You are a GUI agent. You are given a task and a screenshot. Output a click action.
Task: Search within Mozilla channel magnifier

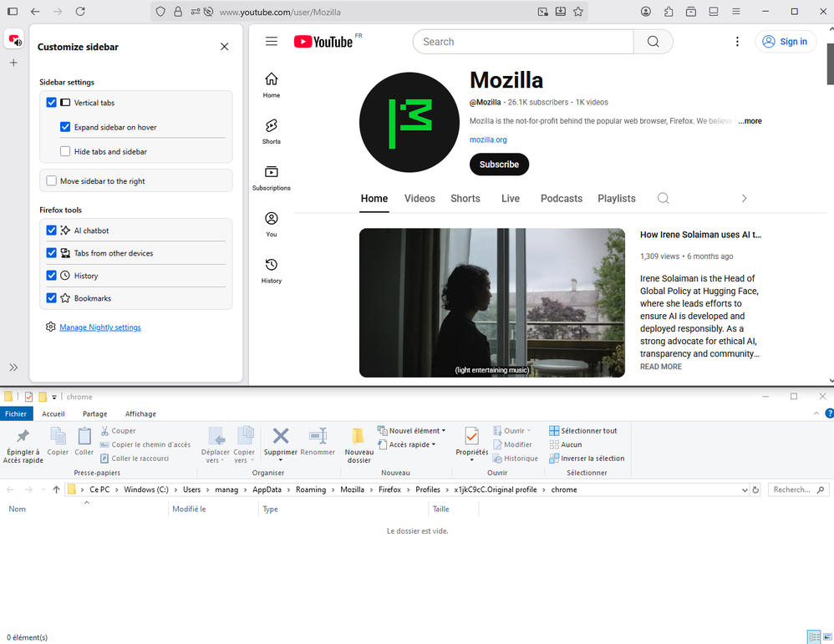[664, 198]
